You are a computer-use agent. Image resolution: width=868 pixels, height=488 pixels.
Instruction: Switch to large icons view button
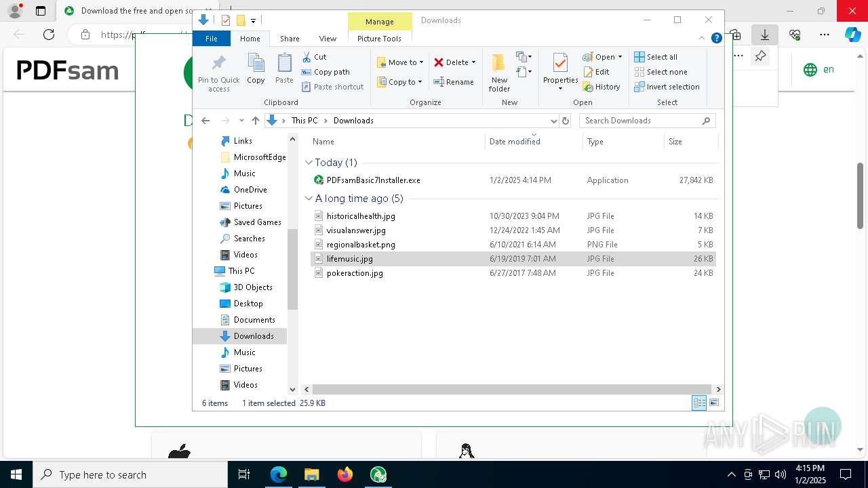click(714, 403)
